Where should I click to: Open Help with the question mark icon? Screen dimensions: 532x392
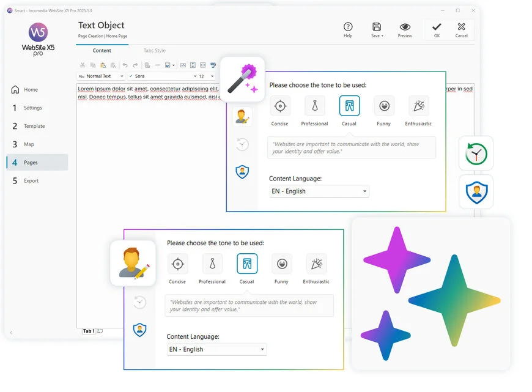[x=348, y=30]
